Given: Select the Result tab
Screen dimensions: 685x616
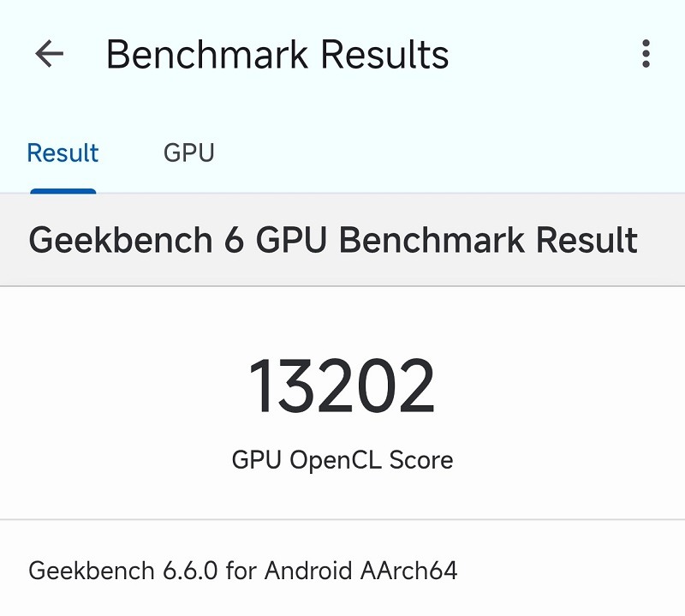Looking at the screenshot, I should (x=63, y=153).
